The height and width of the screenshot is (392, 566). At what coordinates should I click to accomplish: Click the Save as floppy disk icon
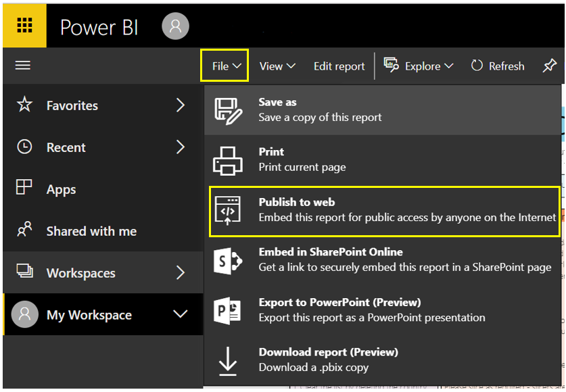pos(228,111)
